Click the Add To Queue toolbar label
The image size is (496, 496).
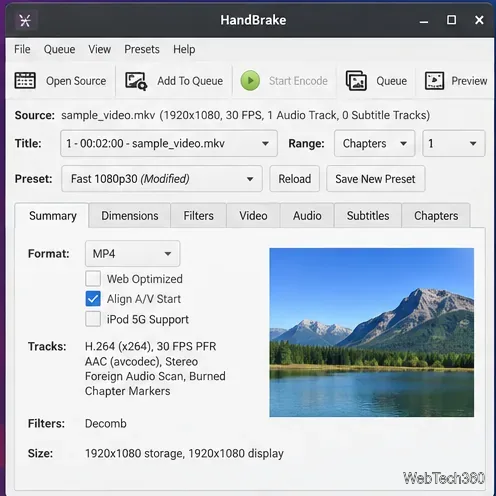coord(190,81)
